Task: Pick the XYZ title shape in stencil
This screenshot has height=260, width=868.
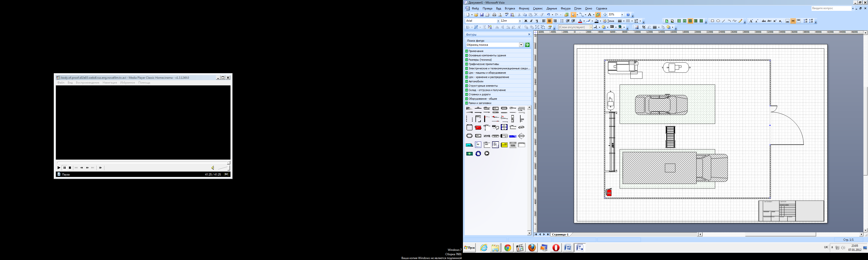Action: point(487,136)
